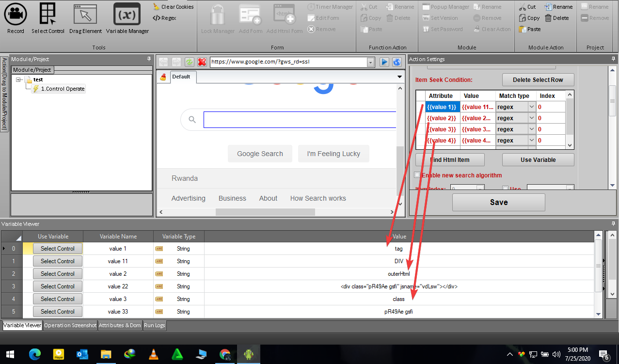Viewport: 619px width, 364px height.
Task: Open Match type dropdown for value 3 row
Action: point(531,129)
